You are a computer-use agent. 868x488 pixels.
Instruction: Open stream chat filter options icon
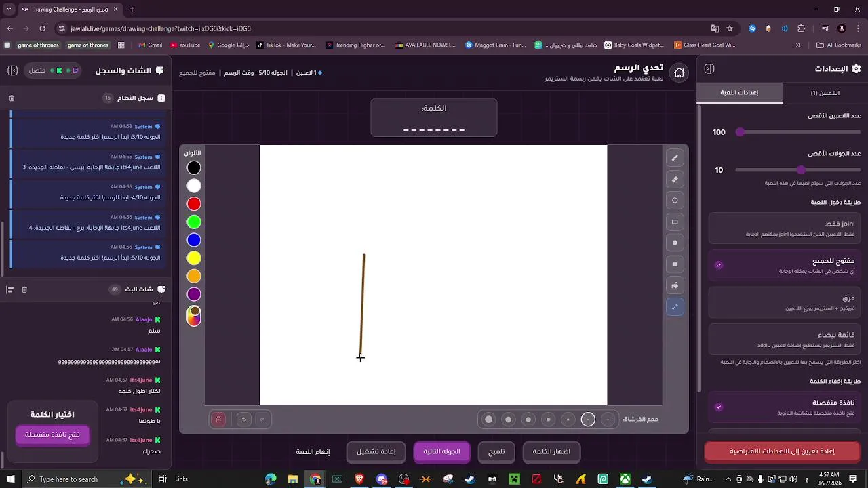pos(10,289)
